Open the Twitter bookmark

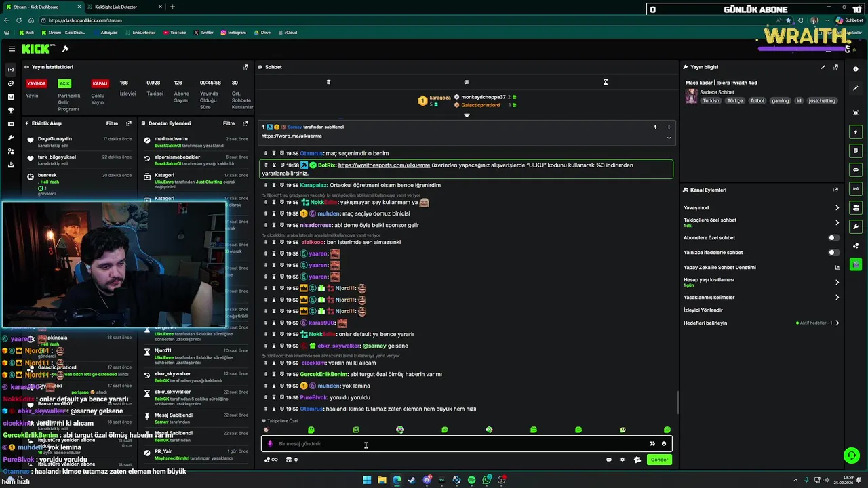pos(203,33)
